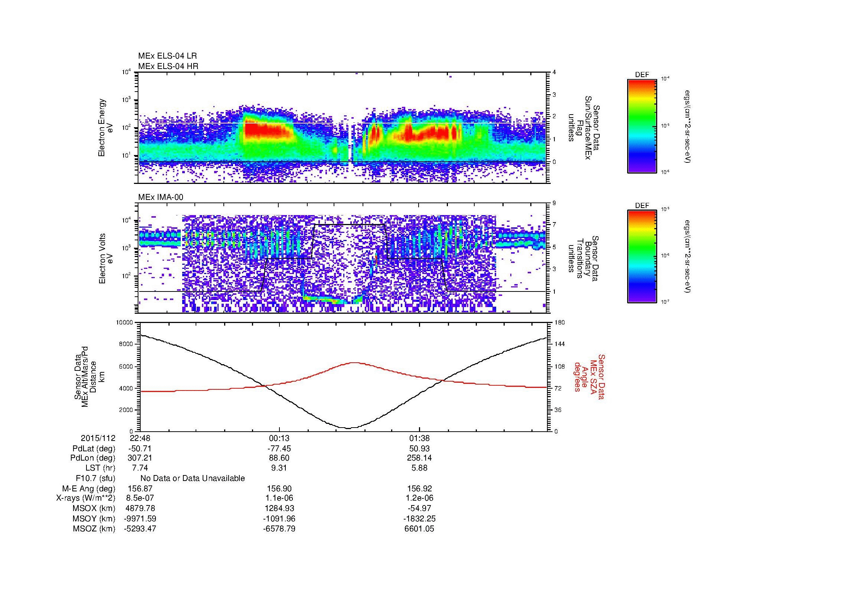This screenshot has height=613, width=868.
Task: Click the MEx IMA-00 panel title
Action: (161, 197)
